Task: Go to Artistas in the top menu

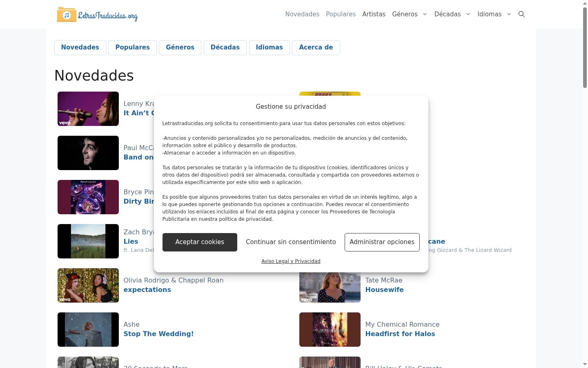Action: click(374, 14)
